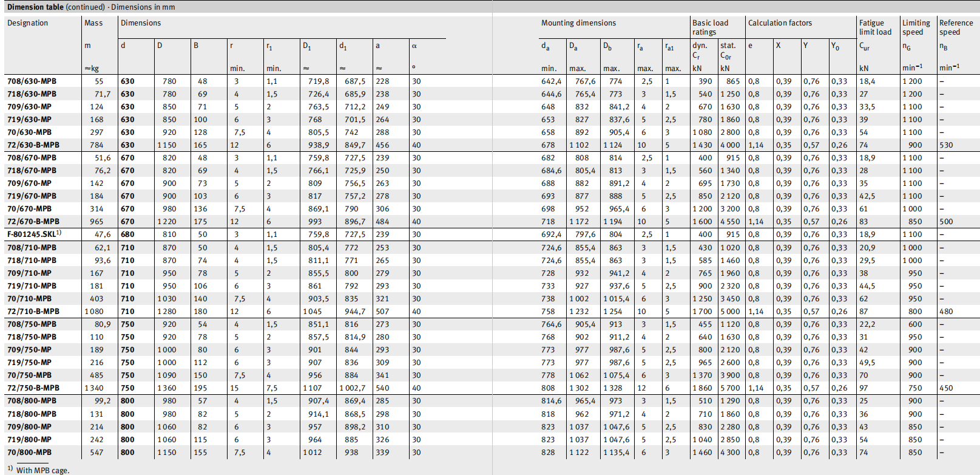Click the Designation column header
This screenshot has width=980, height=475.
point(27,23)
